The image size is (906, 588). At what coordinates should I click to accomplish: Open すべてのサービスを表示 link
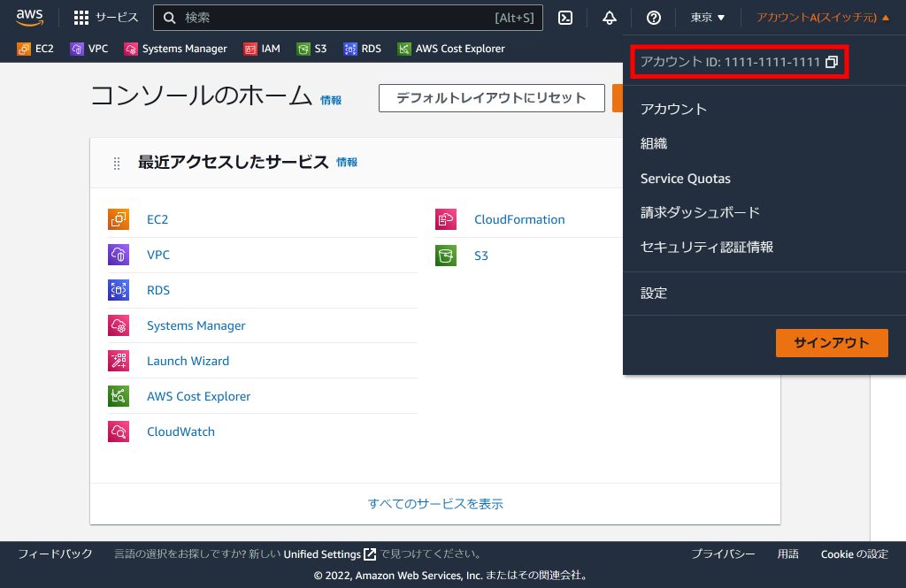click(435, 504)
